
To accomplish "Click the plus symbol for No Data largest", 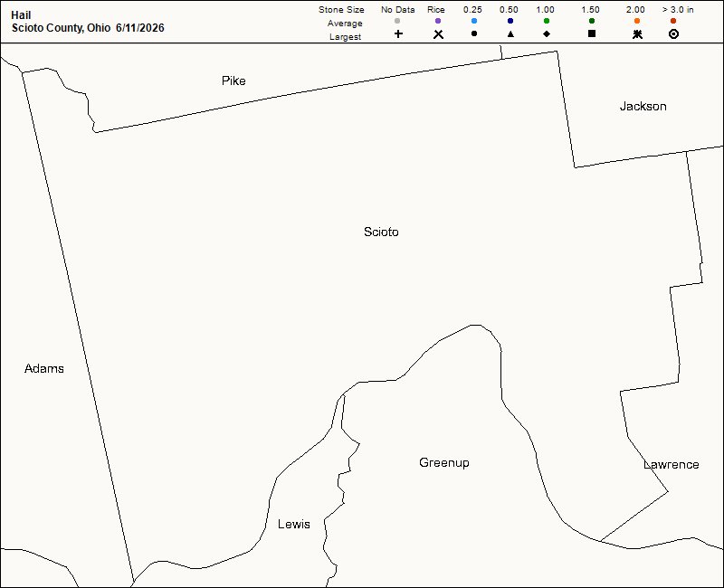I will [x=398, y=33].
